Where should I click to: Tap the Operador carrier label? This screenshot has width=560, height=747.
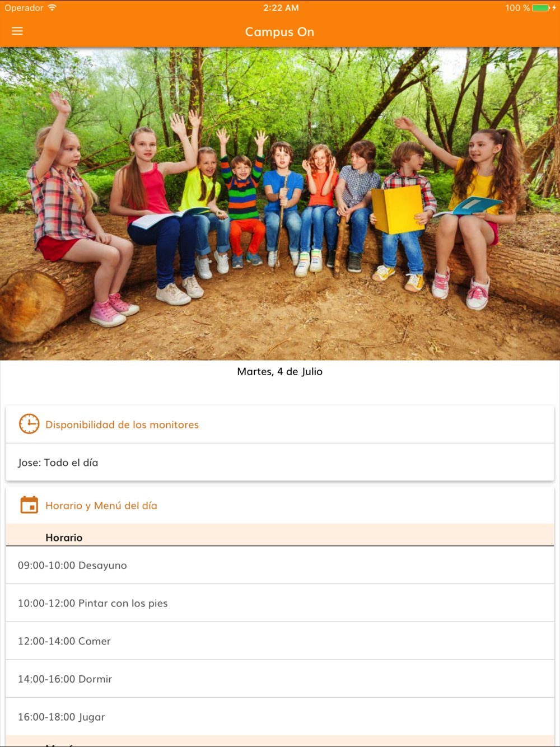pyautogui.click(x=24, y=8)
